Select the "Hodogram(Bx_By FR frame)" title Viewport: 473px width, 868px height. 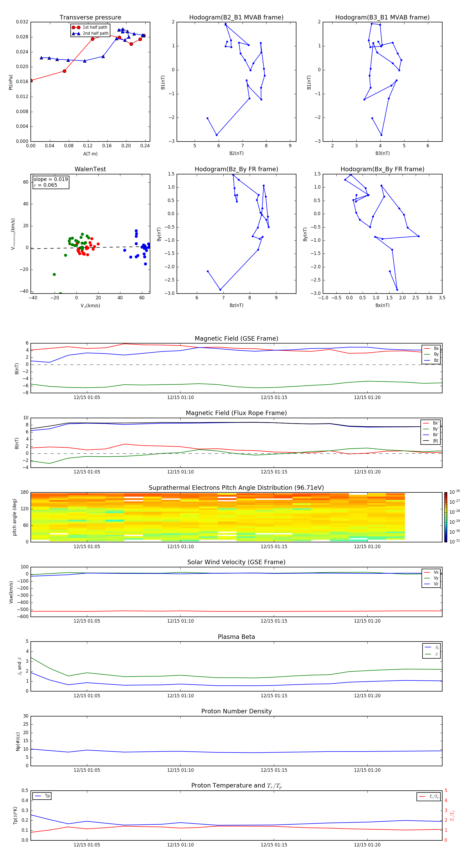(382, 169)
